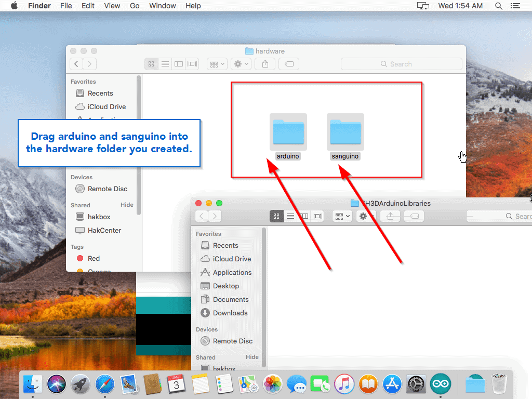The height and width of the screenshot is (399, 532).
Task: Open Spotlight search in menu bar
Action: click(x=498, y=6)
